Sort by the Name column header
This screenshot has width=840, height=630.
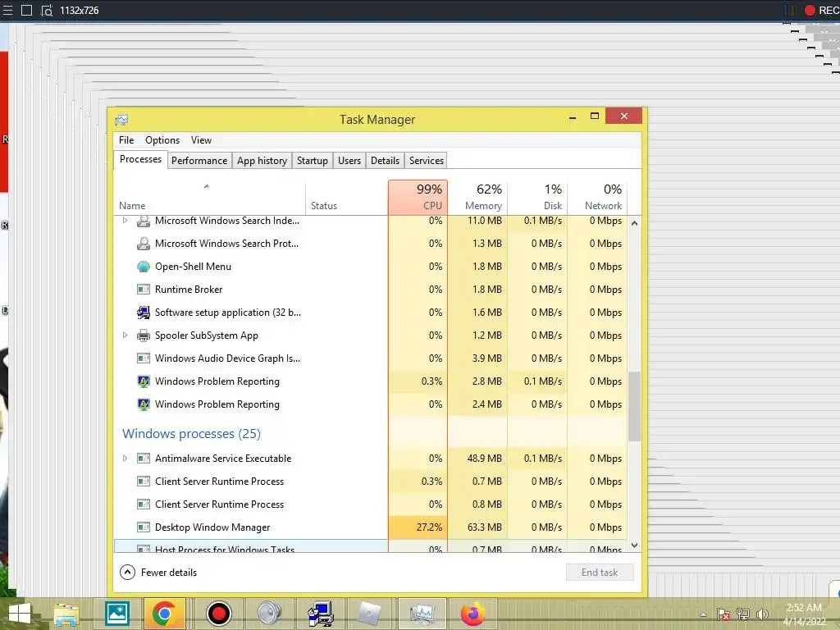click(x=209, y=198)
